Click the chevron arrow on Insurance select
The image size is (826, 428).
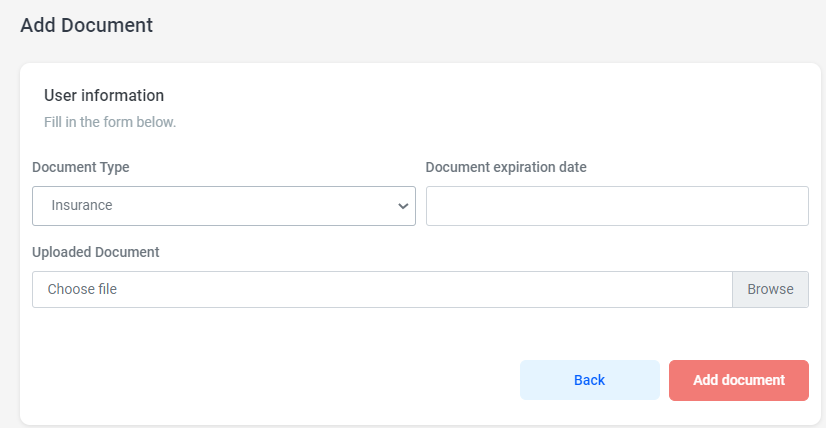point(403,206)
